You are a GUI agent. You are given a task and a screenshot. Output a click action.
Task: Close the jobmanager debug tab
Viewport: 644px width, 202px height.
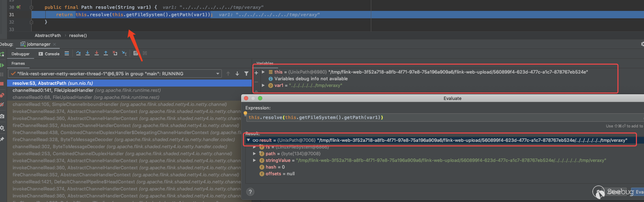pos(54,44)
